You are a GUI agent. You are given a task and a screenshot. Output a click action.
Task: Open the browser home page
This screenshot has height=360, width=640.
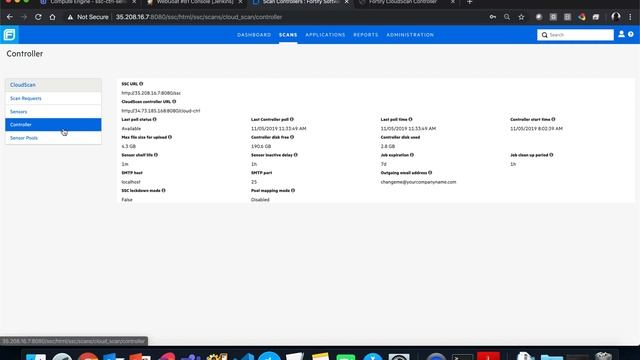(x=52, y=17)
